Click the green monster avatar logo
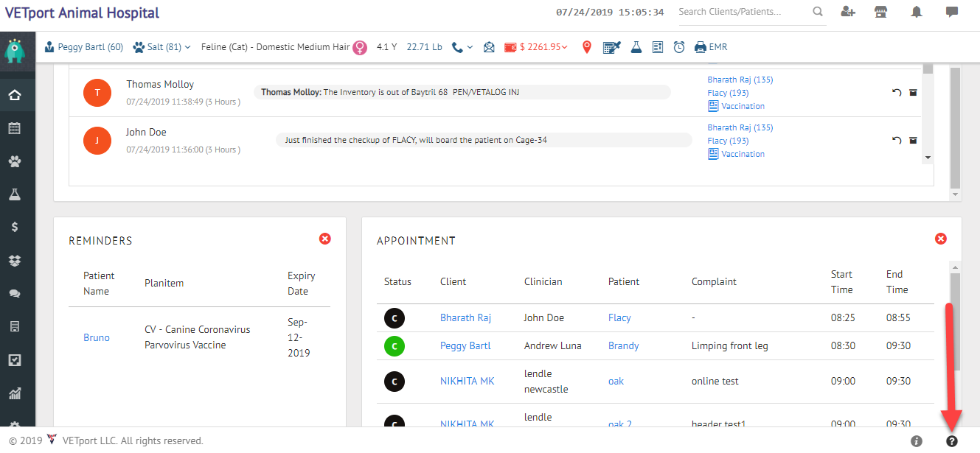This screenshot has height=453, width=980. (15, 52)
